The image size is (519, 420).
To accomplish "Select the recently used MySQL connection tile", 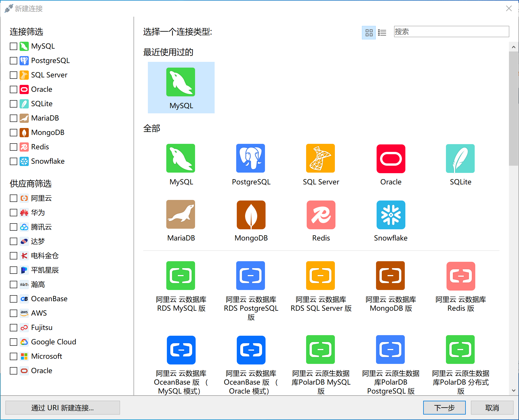I will click(x=181, y=87).
